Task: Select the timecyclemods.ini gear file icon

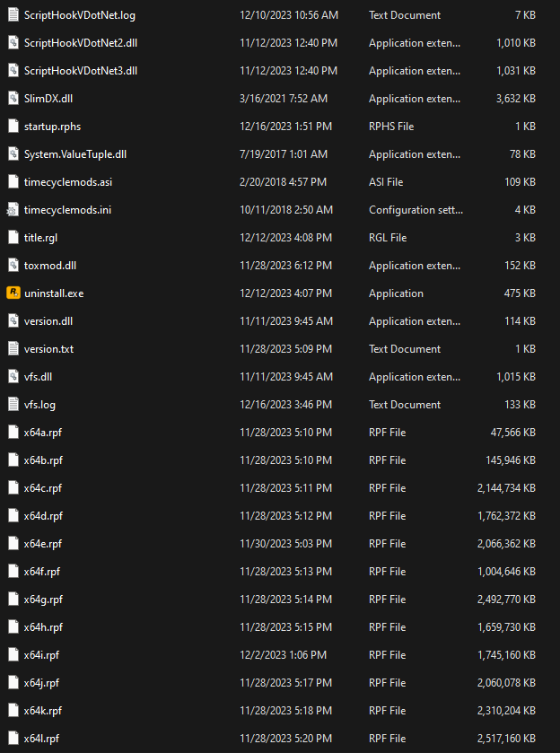Action: click(x=13, y=209)
